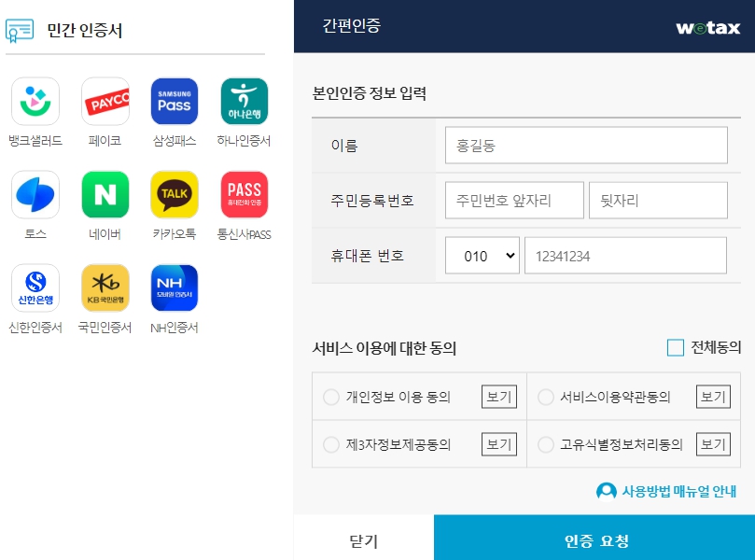Viewport: 755px width, 560px height.
Task: Click the KB 국민인증서 icon
Action: coord(105,287)
